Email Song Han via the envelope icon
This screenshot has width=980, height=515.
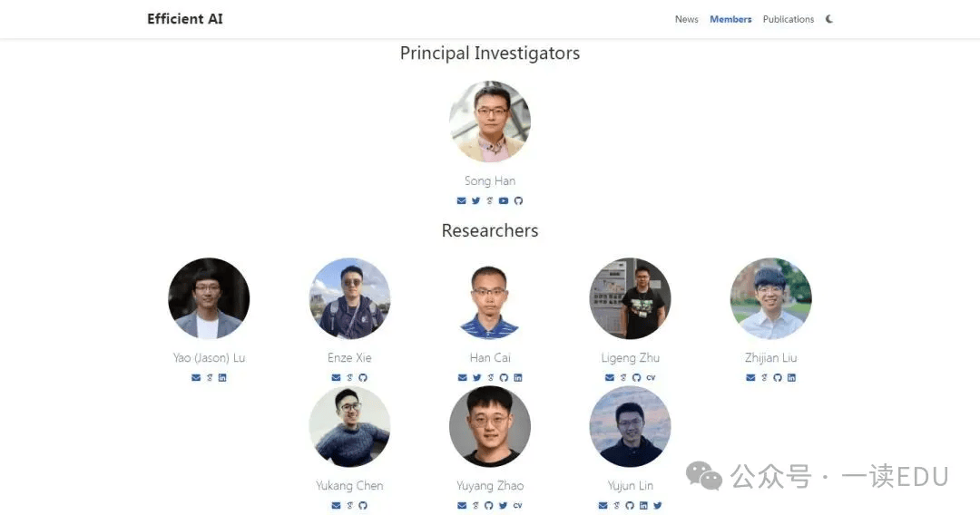pyautogui.click(x=461, y=201)
